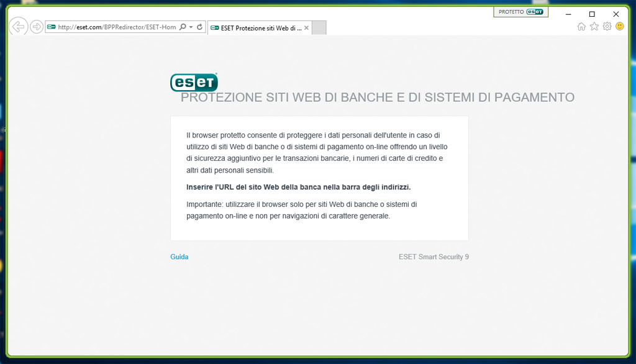This screenshot has height=364, width=636.
Task: Click the Forward navigation arrow
Action: click(x=37, y=26)
